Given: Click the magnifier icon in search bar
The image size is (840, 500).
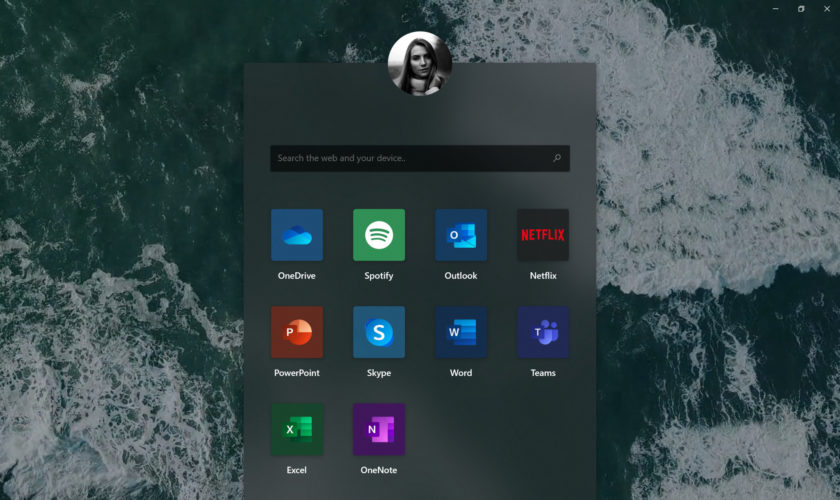Looking at the screenshot, I should tap(557, 158).
